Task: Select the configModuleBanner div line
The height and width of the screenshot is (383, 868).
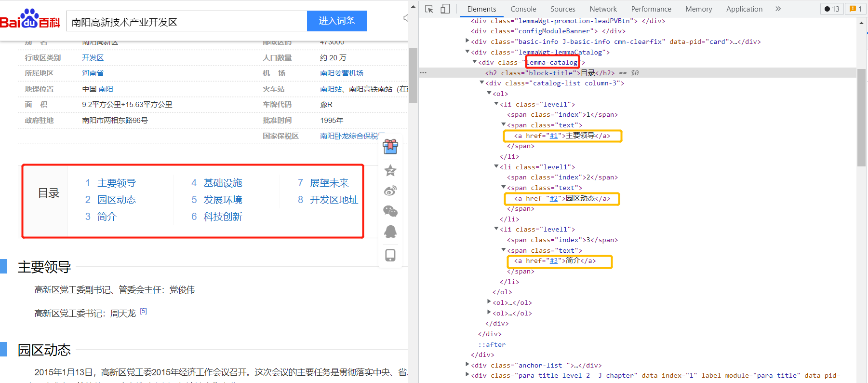Action: [548, 31]
